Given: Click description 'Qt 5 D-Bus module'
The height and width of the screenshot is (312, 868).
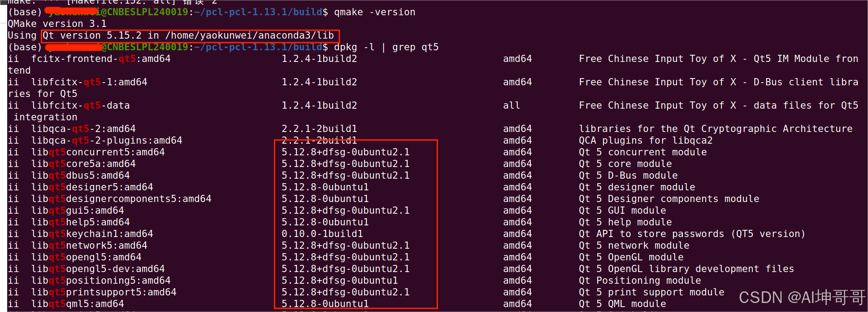Looking at the screenshot, I should 628,176.
